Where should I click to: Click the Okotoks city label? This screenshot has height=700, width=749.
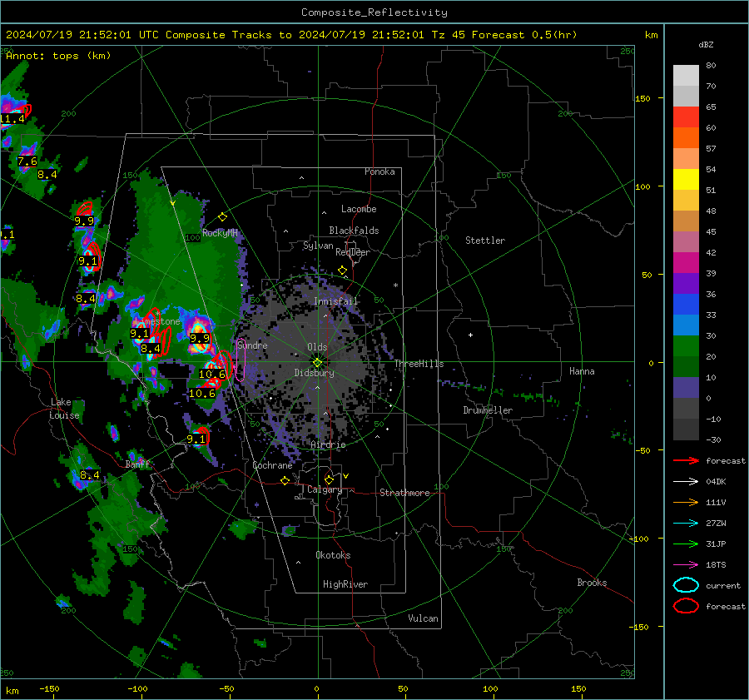[333, 555]
